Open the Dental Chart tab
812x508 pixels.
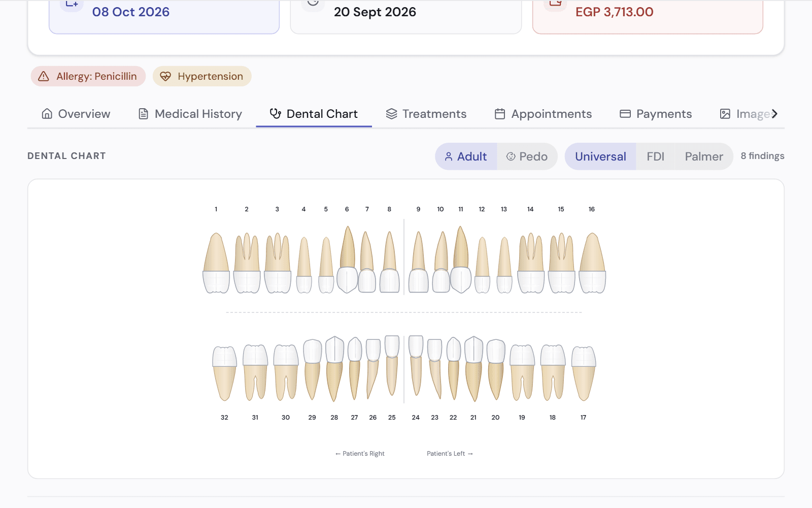point(314,114)
